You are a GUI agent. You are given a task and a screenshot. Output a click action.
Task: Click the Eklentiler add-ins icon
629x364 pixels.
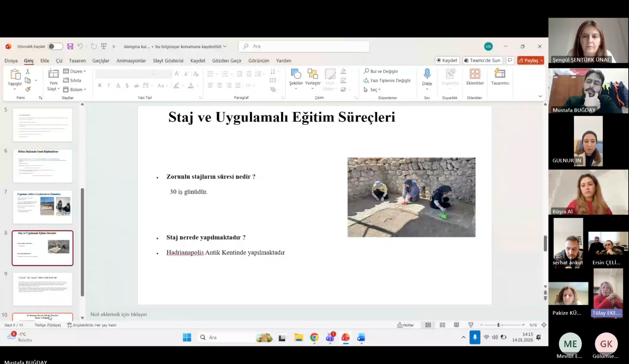click(475, 74)
